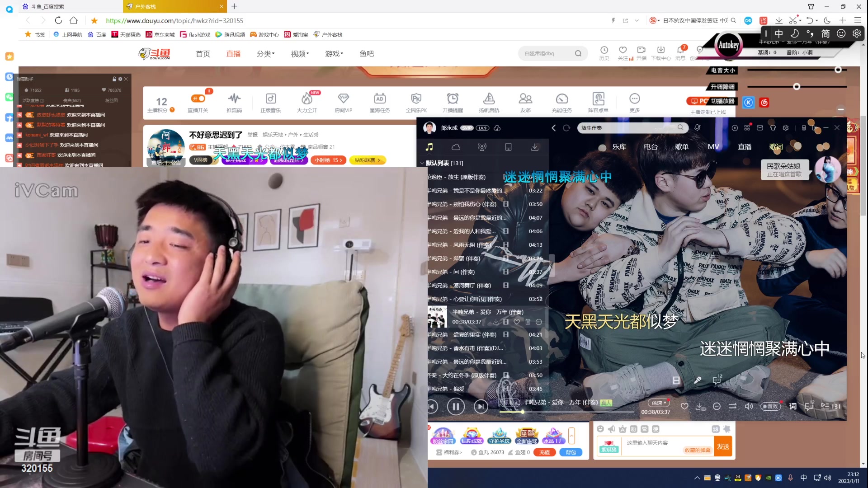Screen dimensions: 868x488
Task: Go back in the music player
Action: (554, 128)
